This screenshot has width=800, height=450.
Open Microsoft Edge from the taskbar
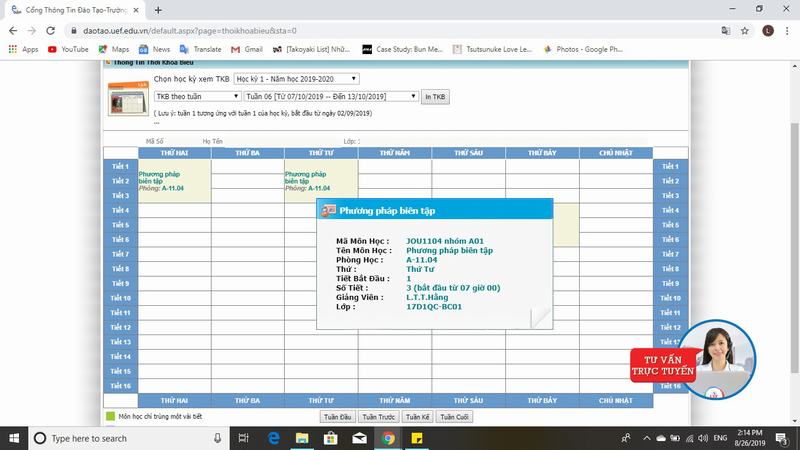273,438
